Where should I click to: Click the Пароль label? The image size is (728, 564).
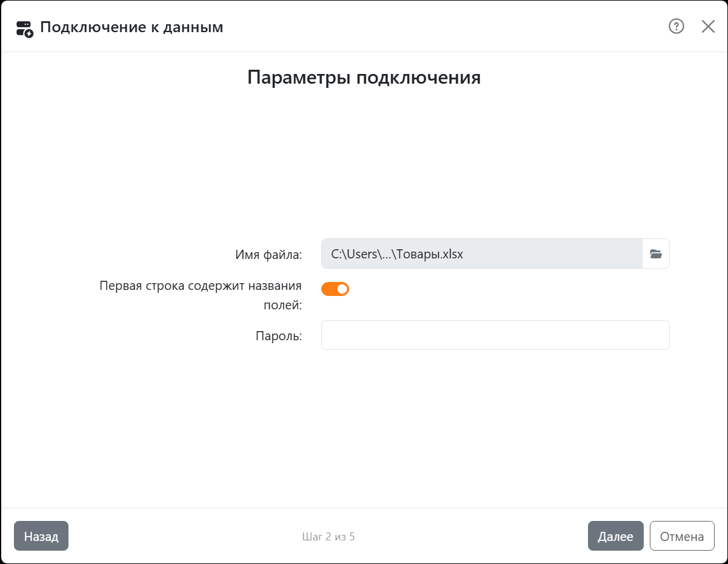(x=279, y=336)
